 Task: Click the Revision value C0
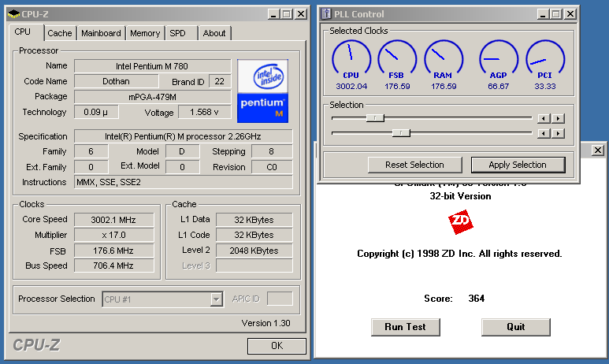272,167
